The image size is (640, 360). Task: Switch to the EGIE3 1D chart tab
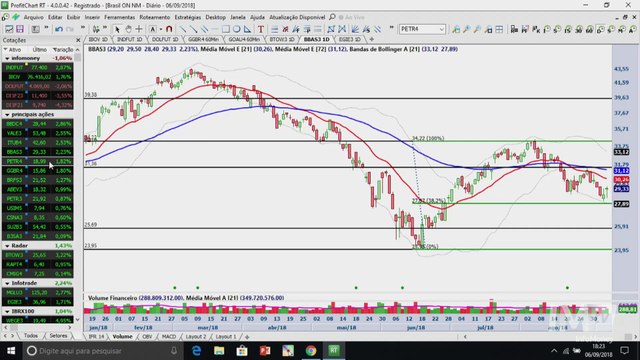tap(350, 40)
